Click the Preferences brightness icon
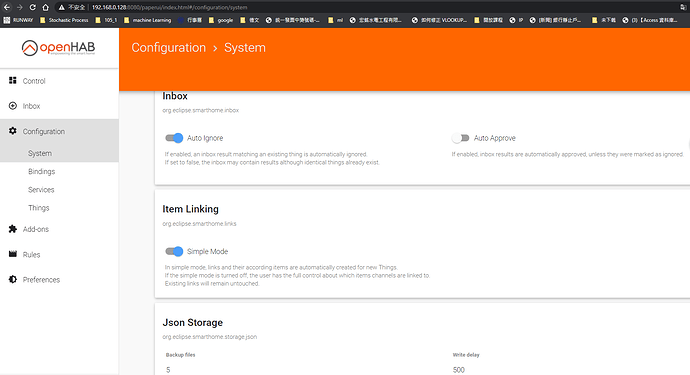 pyautogui.click(x=13, y=279)
